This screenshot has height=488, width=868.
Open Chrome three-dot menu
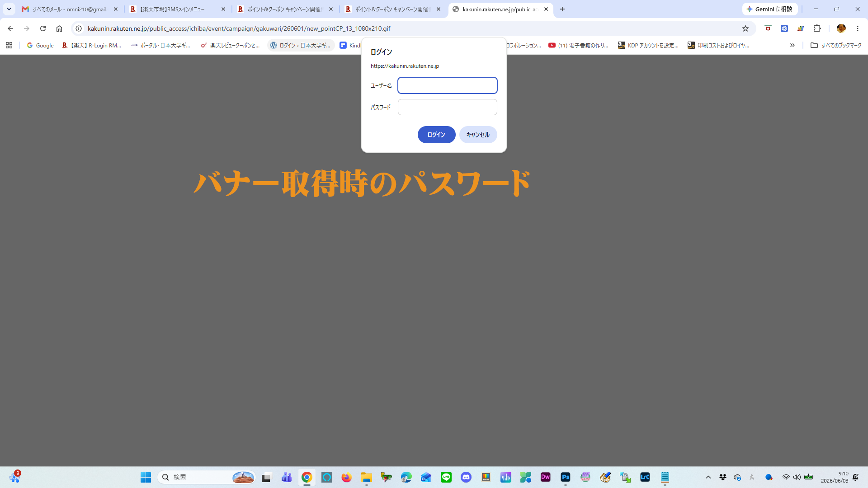point(858,28)
